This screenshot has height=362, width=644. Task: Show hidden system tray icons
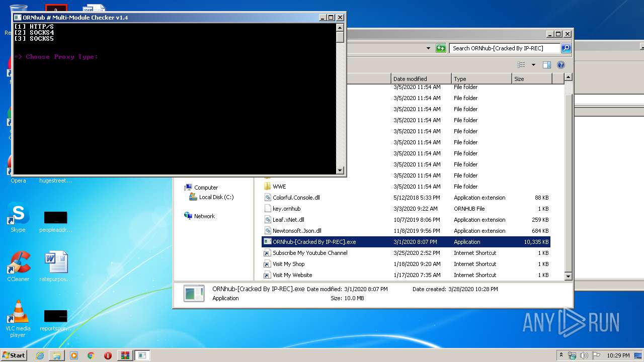point(561,355)
